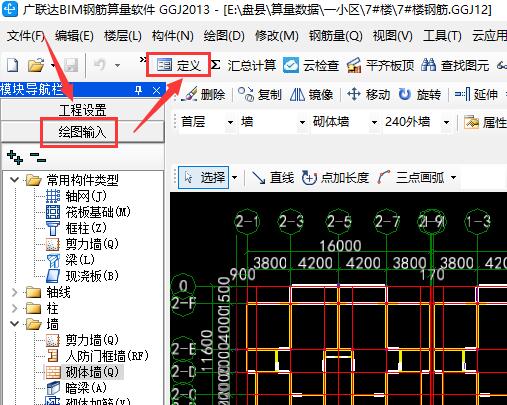Activate the 移动 move tool
The height and width of the screenshot is (405, 507).
(x=368, y=95)
